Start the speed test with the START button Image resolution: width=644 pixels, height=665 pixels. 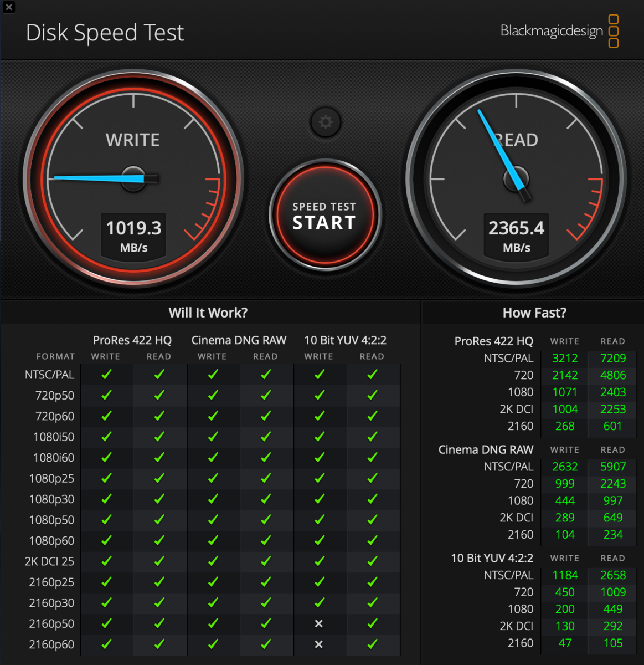[324, 215]
